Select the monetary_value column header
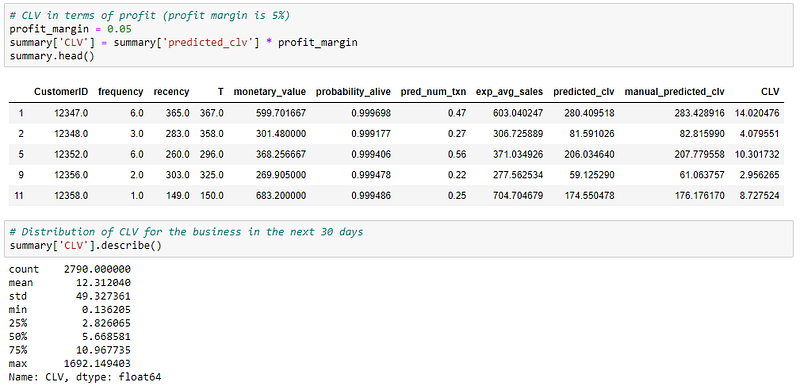This screenshot has width=800, height=389. point(270,92)
